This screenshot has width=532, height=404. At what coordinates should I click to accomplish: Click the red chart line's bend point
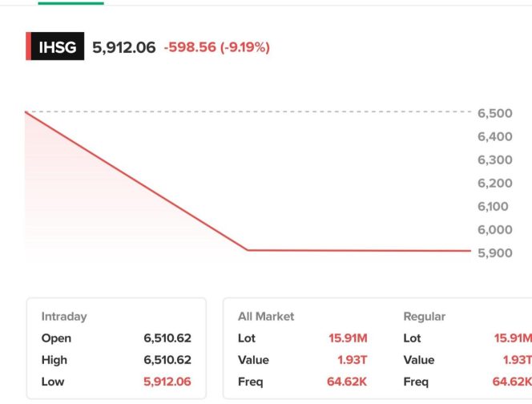pyautogui.click(x=247, y=250)
